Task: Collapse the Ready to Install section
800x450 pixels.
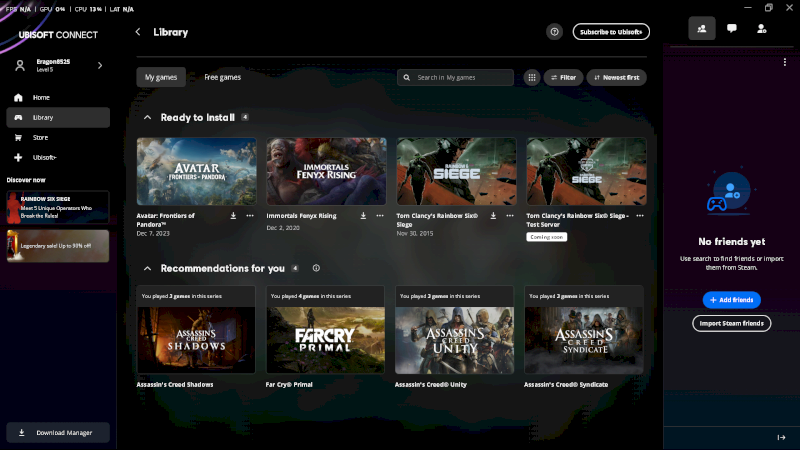Action: click(147, 117)
